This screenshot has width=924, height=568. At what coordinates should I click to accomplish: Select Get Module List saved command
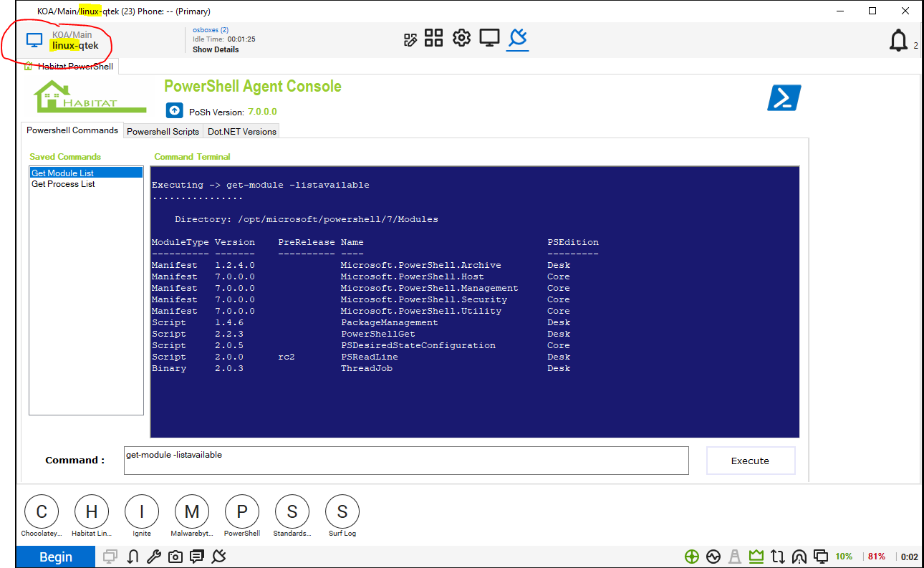(x=86, y=173)
